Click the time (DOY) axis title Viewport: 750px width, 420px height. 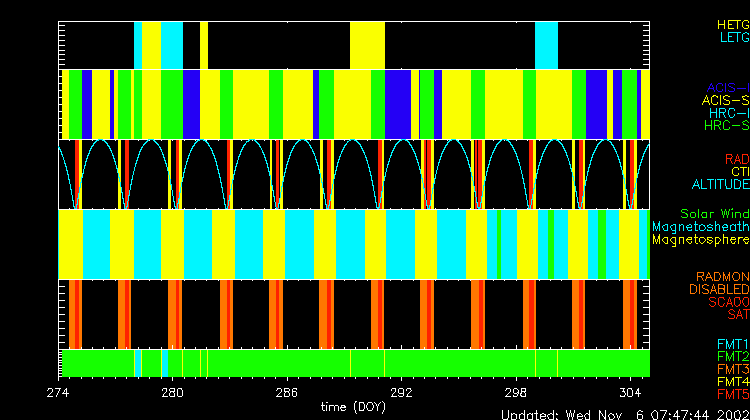(355, 408)
